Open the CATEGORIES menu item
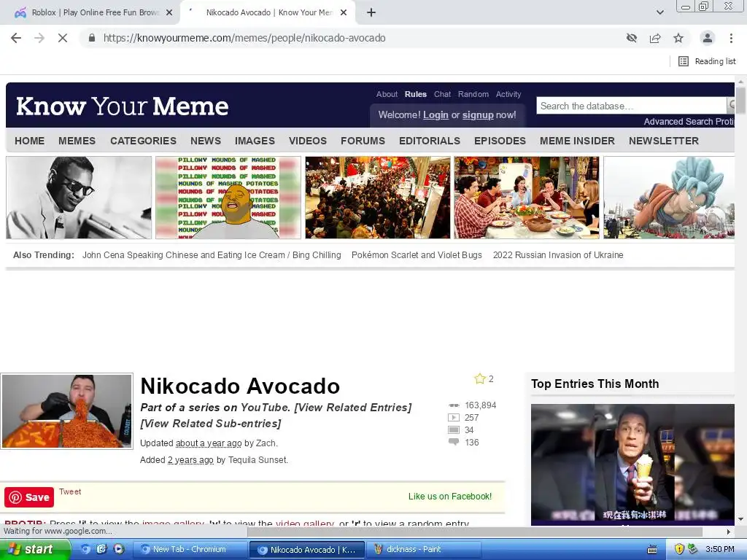 coord(144,141)
